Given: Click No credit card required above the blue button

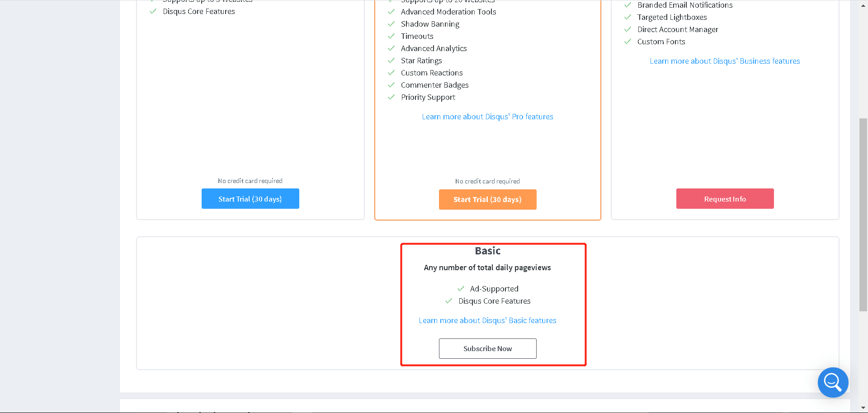Looking at the screenshot, I should (x=250, y=181).
